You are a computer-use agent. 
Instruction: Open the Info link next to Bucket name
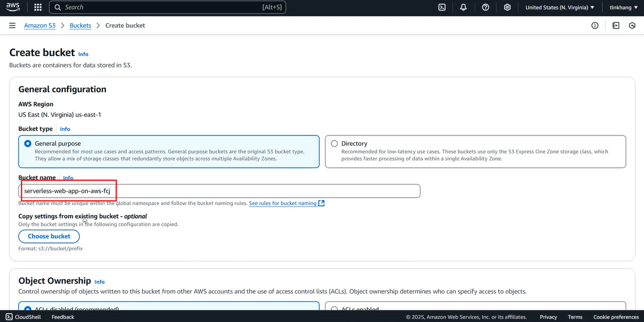point(68,178)
